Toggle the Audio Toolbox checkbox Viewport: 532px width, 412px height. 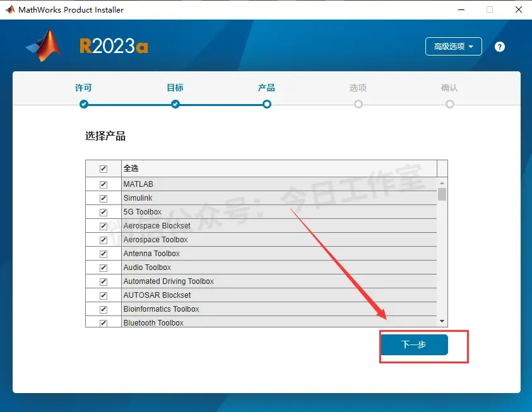103,268
